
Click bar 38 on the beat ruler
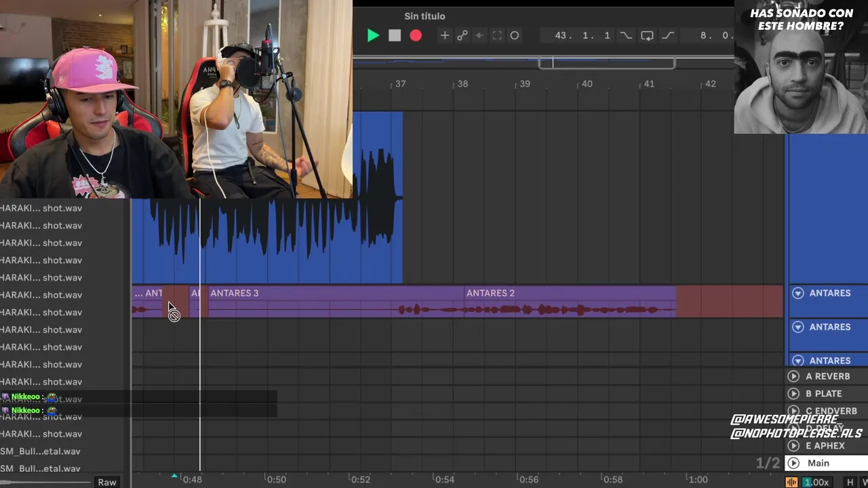click(x=462, y=84)
